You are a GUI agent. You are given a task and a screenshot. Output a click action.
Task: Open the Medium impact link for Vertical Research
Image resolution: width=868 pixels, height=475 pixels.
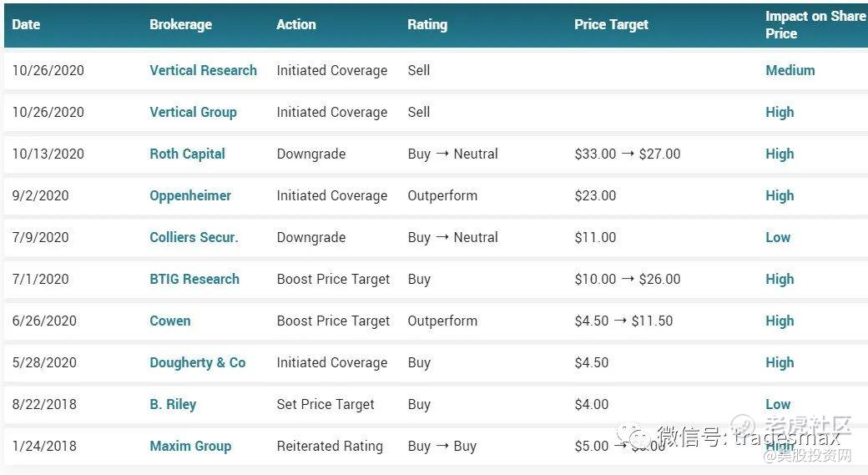point(790,70)
